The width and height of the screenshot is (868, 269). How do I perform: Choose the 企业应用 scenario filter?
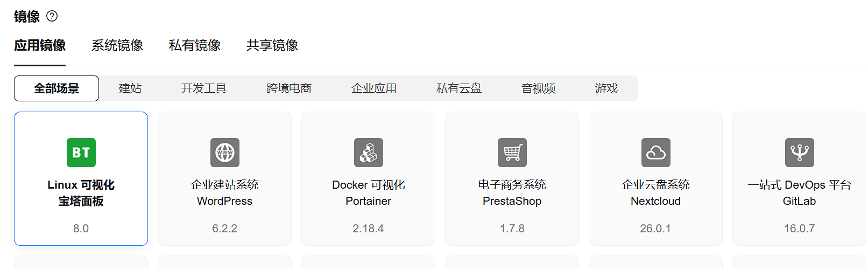(x=374, y=88)
